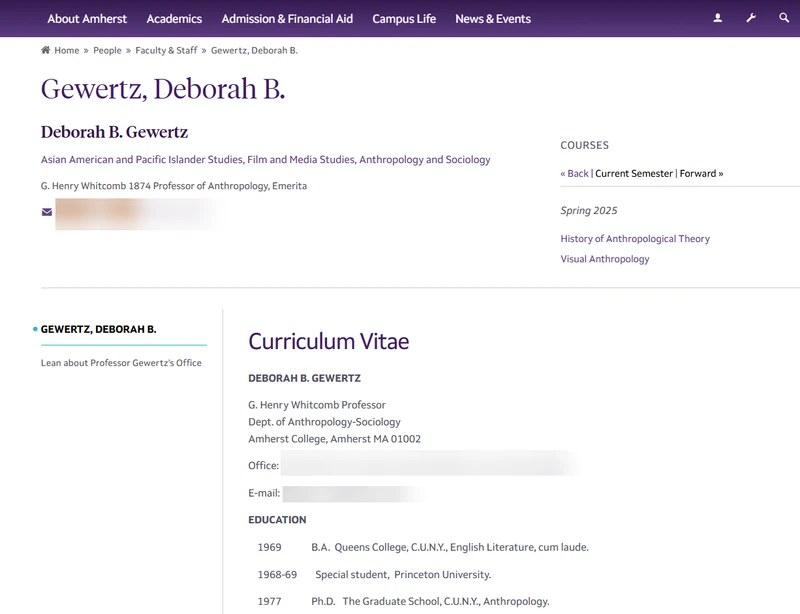800x614 pixels.
Task: Click the home icon in breadcrumb
Action: tap(45, 50)
